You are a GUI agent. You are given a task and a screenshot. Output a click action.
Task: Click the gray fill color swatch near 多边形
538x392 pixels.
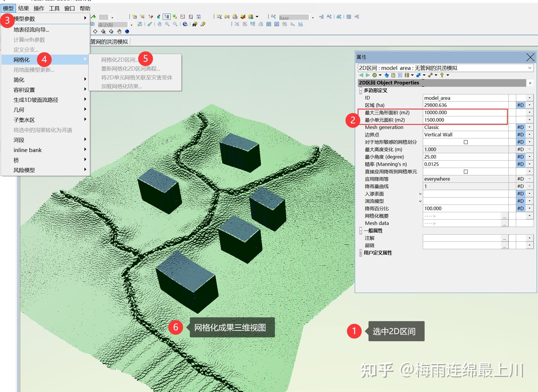(103, 17)
